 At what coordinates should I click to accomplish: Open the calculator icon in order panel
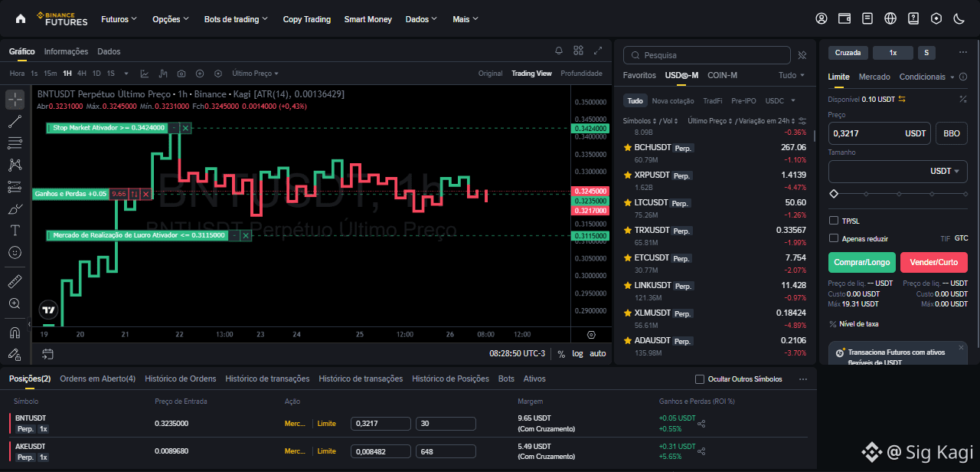pyautogui.click(x=962, y=100)
